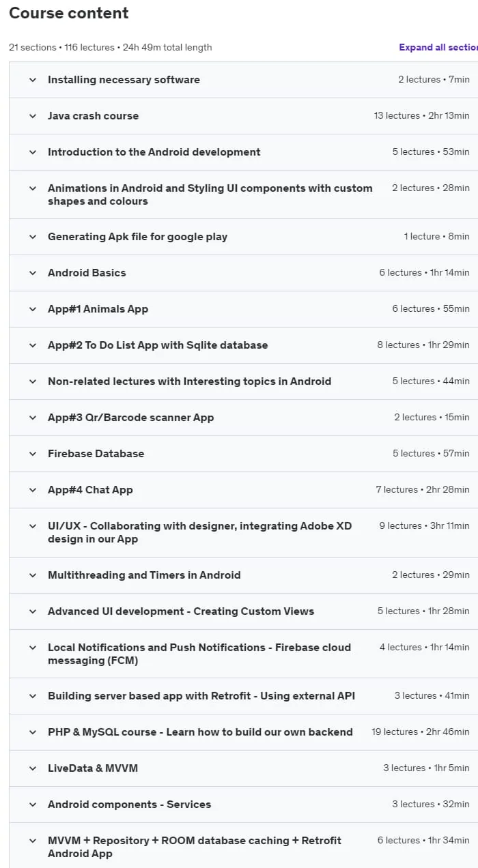This screenshot has width=478, height=868.
Task: Open chevron for App#3 Qr/Barcode scanner App
Action: point(32,418)
